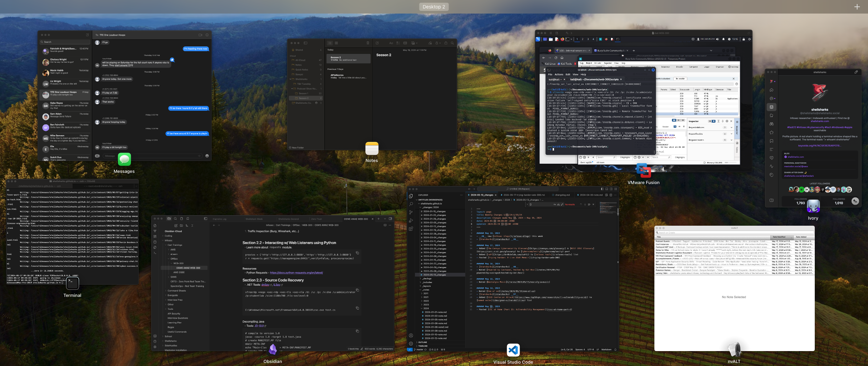Open the Bookmarks icon in Ivory sidebar
The image size is (868, 366).
[771, 141]
